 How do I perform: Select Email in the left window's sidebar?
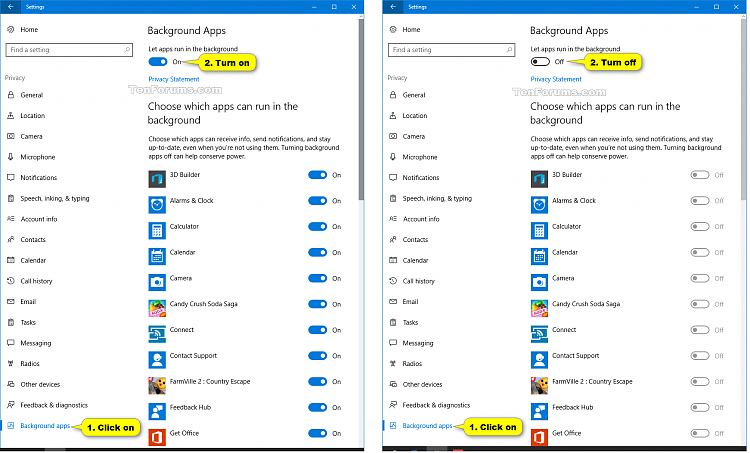pos(28,302)
